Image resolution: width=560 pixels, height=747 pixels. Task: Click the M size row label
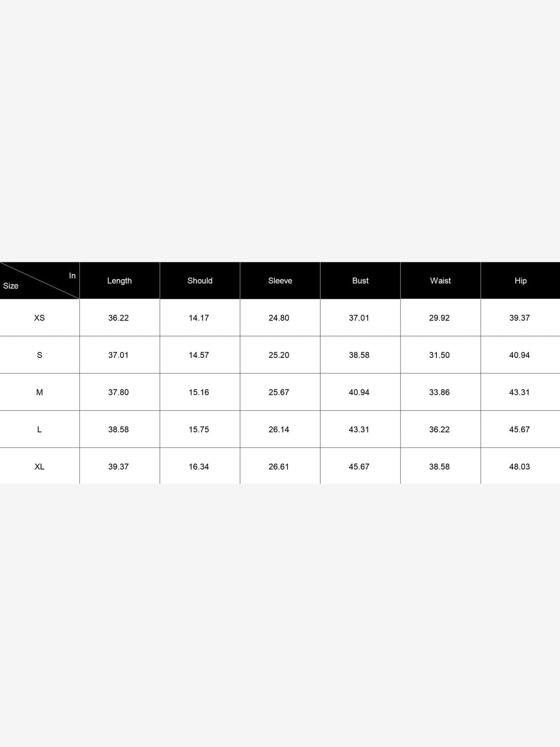pyautogui.click(x=40, y=392)
